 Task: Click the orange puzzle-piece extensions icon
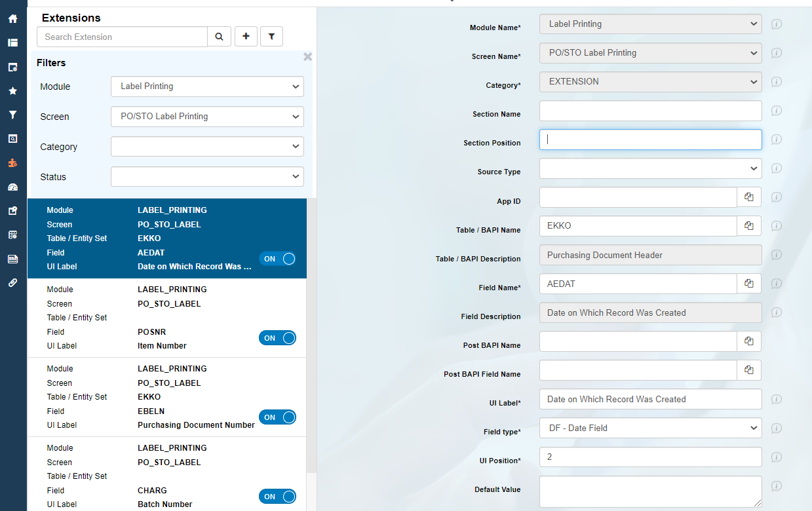(x=12, y=162)
